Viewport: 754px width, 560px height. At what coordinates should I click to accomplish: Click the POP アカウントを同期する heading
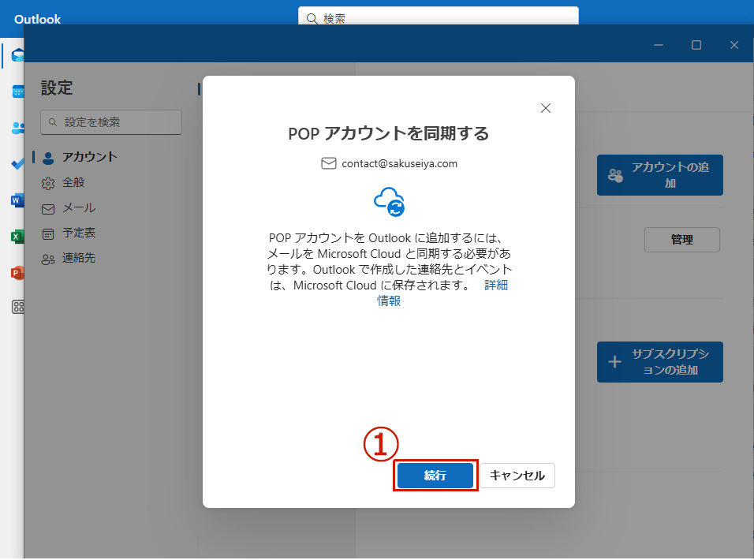pos(389,133)
